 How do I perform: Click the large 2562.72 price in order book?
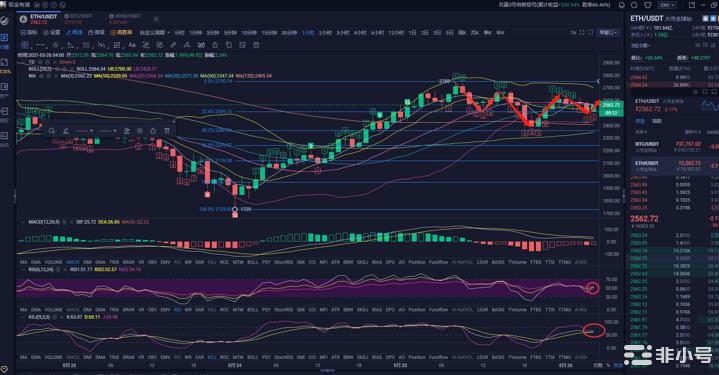[644, 219]
